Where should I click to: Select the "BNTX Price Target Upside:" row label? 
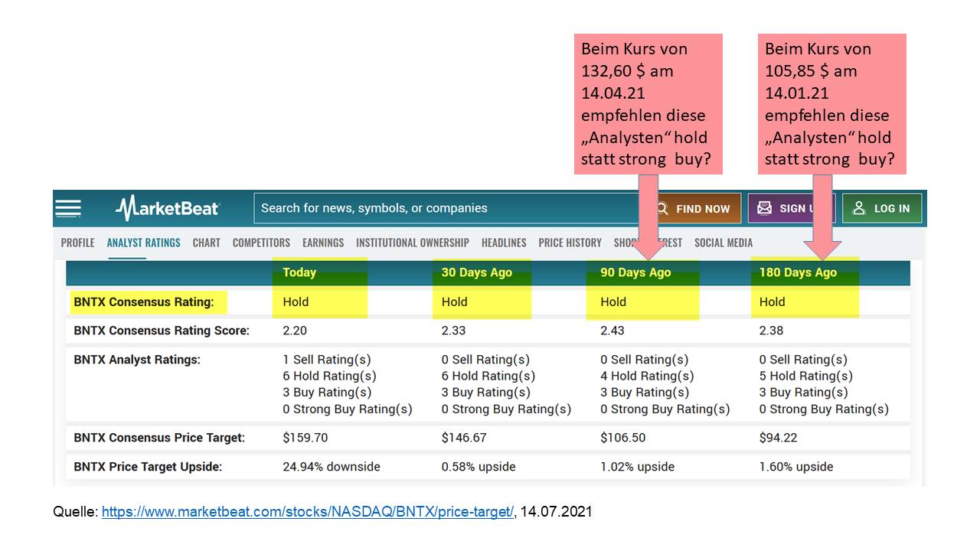148,467
